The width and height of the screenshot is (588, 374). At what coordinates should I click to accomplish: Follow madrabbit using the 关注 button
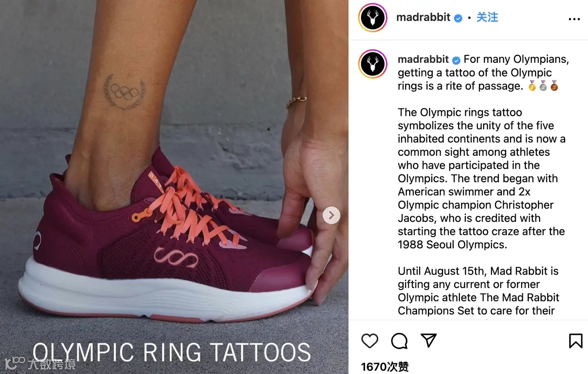(487, 18)
